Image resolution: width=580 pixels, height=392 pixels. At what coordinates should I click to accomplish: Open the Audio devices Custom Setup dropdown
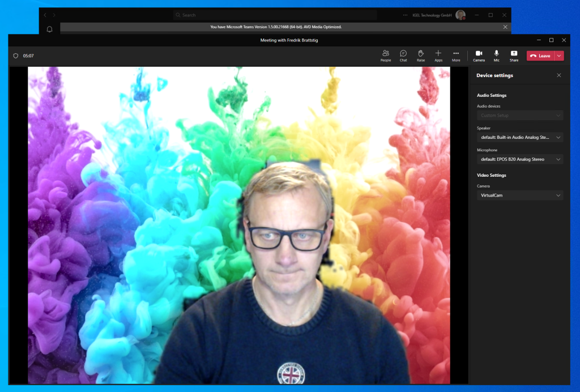(519, 116)
